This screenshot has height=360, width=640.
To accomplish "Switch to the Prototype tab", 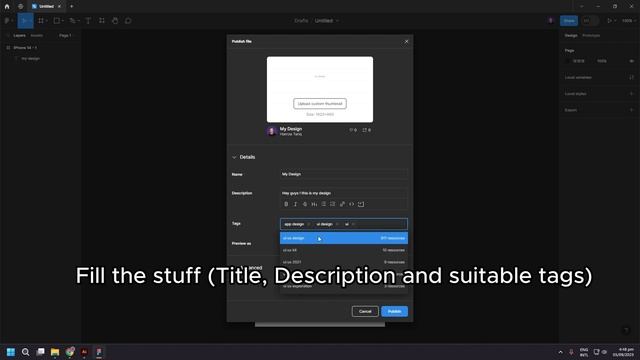I will click(x=591, y=36).
